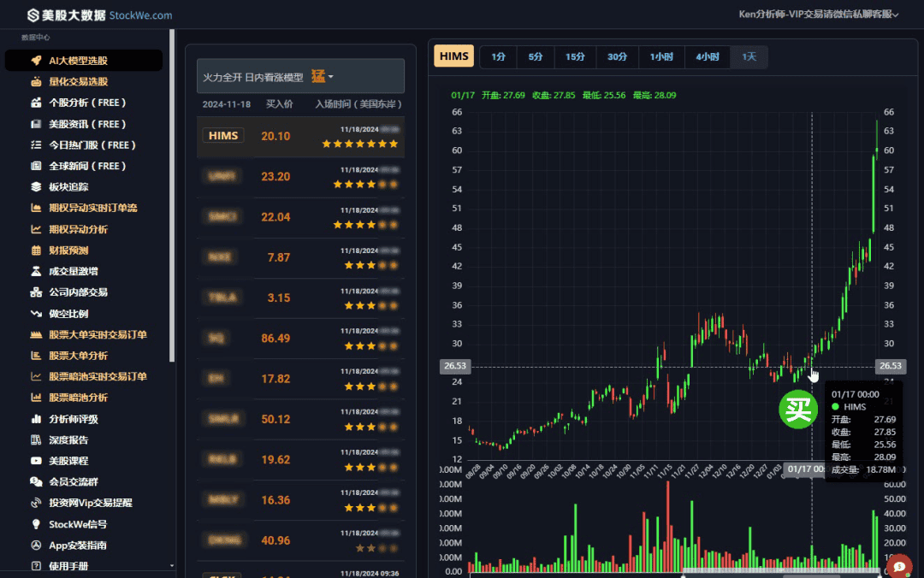924x578 pixels.
Task: Click the StockWe信号 lightbulb icon
Action: (x=37, y=524)
